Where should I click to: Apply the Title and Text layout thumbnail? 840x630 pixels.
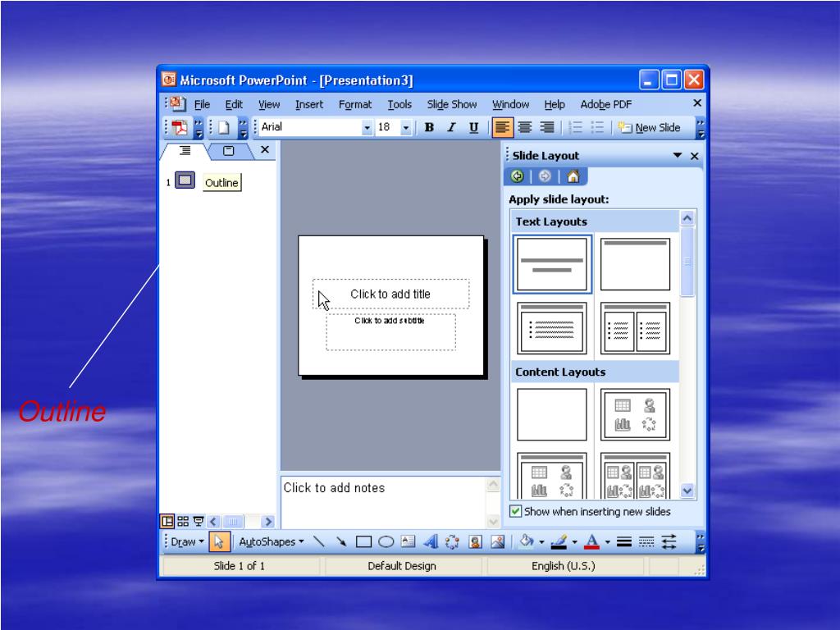552,328
